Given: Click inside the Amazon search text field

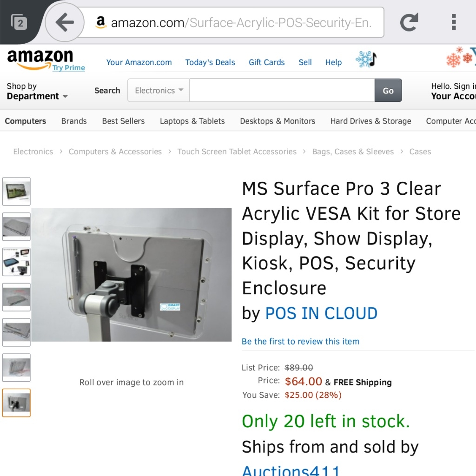Looking at the screenshot, I should (x=282, y=91).
